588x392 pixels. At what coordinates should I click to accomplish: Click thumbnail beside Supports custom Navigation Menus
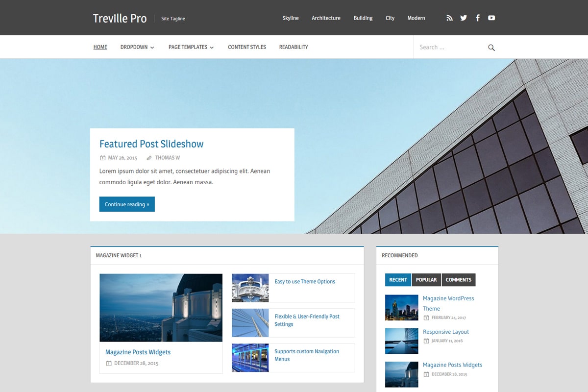(250, 358)
